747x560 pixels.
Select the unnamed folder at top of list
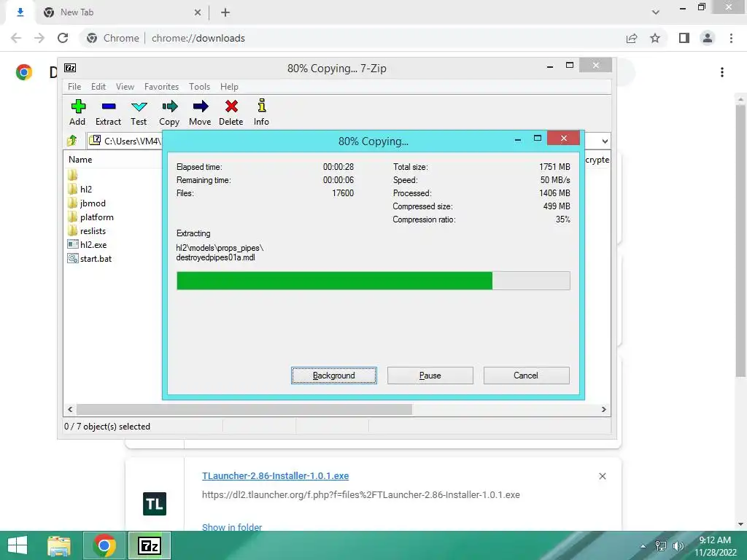point(72,175)
